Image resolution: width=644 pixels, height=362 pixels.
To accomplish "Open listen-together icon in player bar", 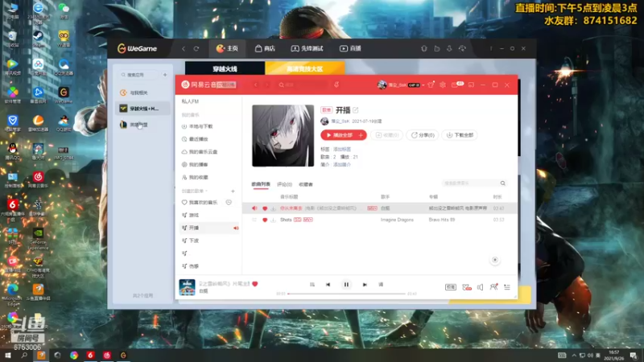I will click(493, 287).
